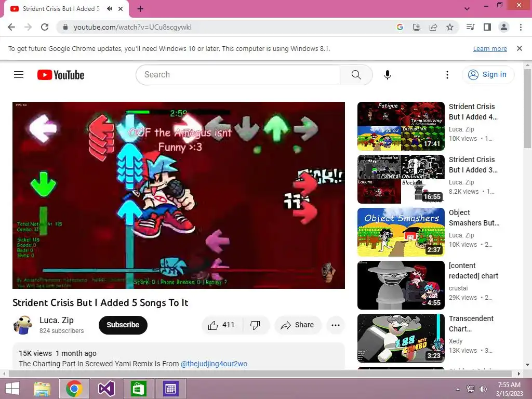The width and height of the screenshot is (532, 399).
Task: Dismiss the Chrome update info bar
Action: pyautogui.click(x=520, y=48)
